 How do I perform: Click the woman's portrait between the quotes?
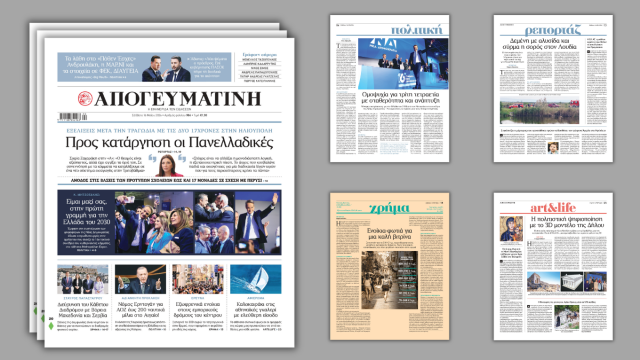pos(169,165)
